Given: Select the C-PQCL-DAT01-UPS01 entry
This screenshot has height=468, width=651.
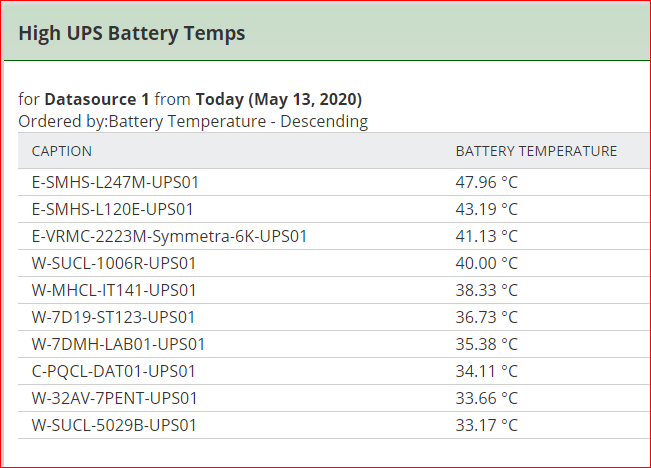Looking at the screenshot, I should tap(113, 371).
